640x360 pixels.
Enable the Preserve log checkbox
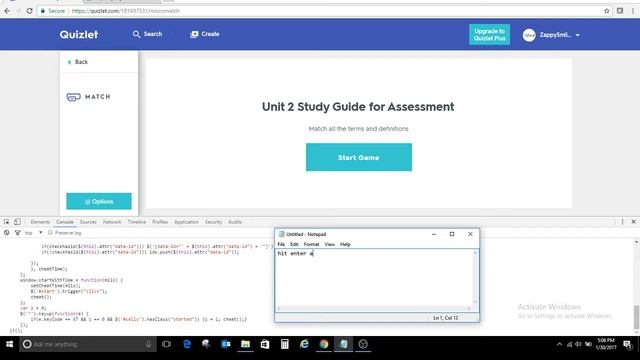[x=50, y=233]
